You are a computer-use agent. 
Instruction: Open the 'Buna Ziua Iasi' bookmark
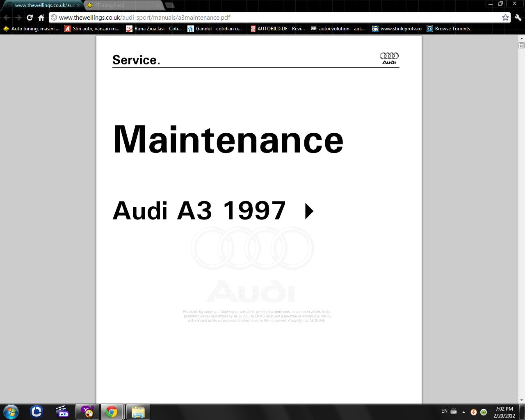154,29
